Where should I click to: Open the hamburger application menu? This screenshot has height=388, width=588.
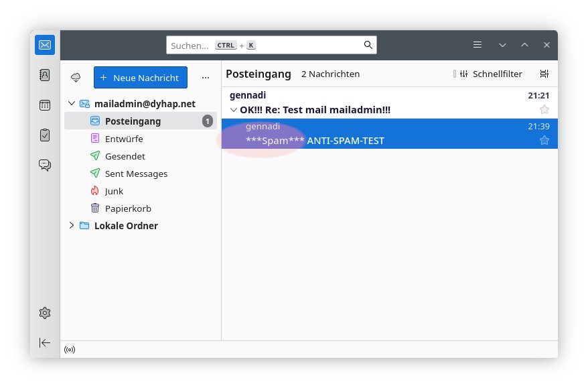(x=477, y=45)
